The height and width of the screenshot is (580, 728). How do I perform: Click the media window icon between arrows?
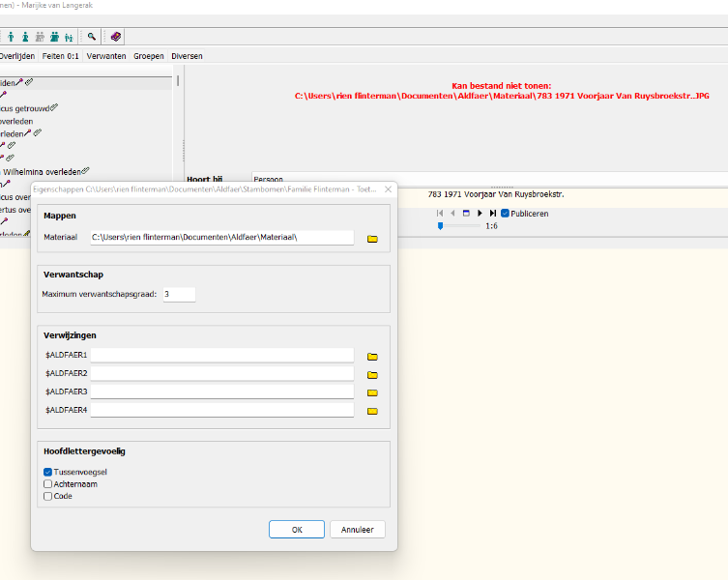(466, 213)
